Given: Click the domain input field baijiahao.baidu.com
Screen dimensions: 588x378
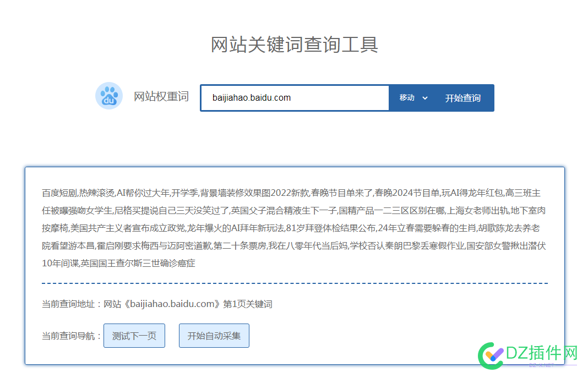Looking at the screenshot, I should pyautogui.click(x=295, y=98).
